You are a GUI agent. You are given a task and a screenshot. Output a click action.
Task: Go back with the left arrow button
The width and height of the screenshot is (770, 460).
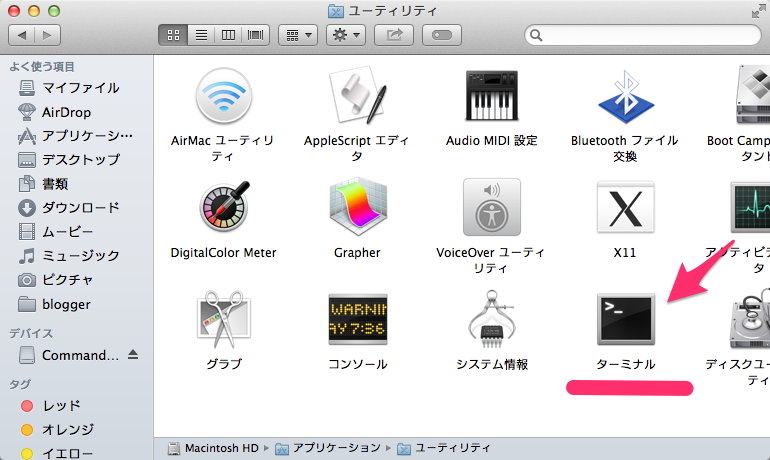coord(22,35)
